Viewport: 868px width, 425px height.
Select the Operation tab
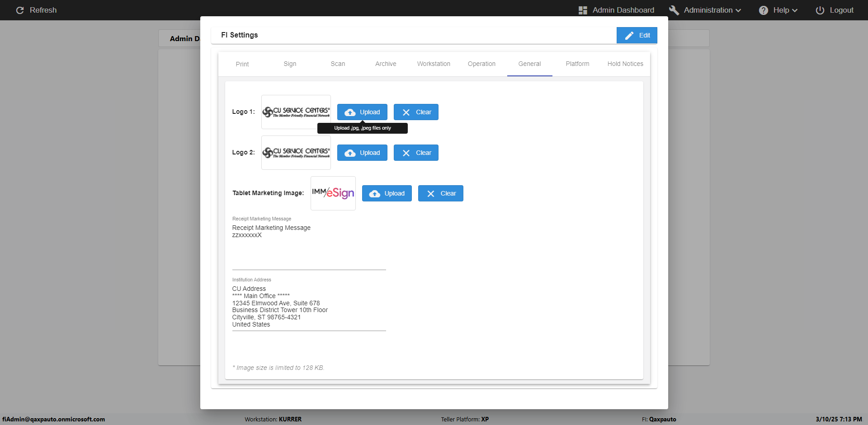(x=481, y=64)
